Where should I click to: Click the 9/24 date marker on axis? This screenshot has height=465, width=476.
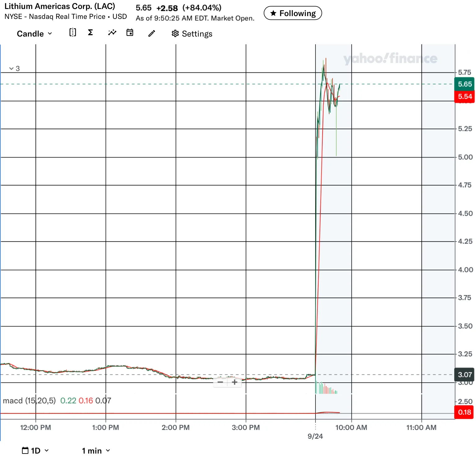(315, 436)
